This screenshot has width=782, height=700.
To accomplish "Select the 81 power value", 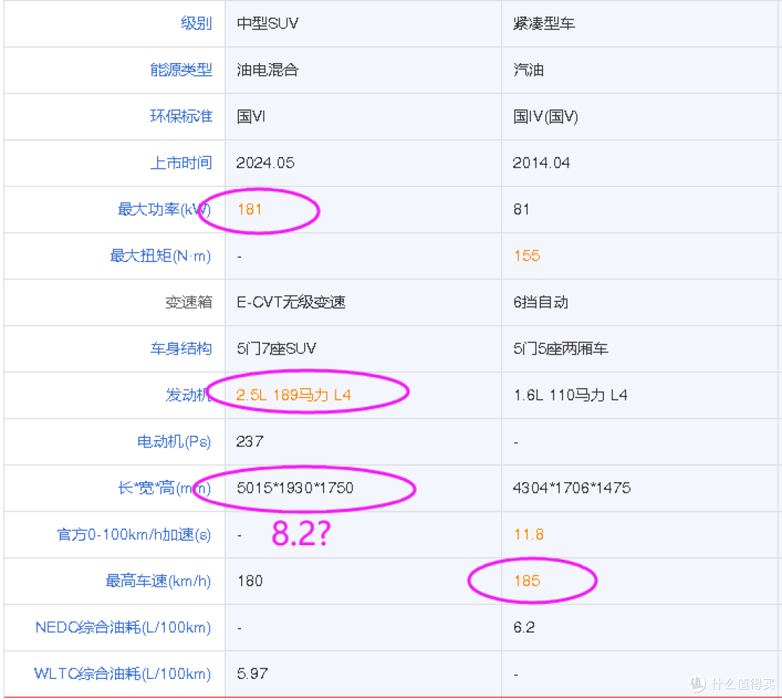I will point(521,209).
